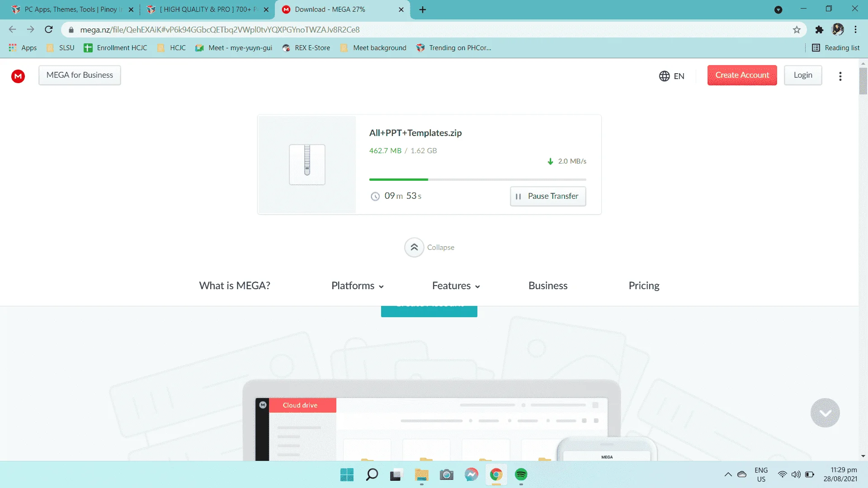Click the download progress bar
The image size is (868, 488).
pyautogui.click(x=477, y=179)
